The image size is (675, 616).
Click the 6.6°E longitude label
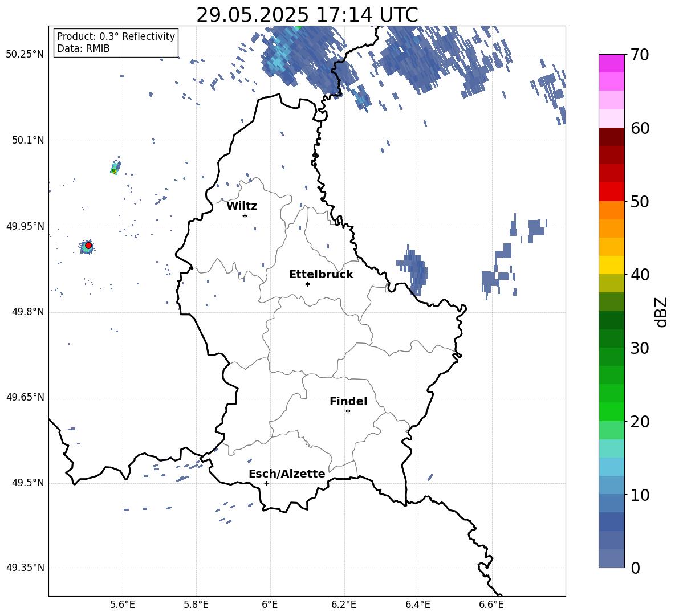point(491,605)
